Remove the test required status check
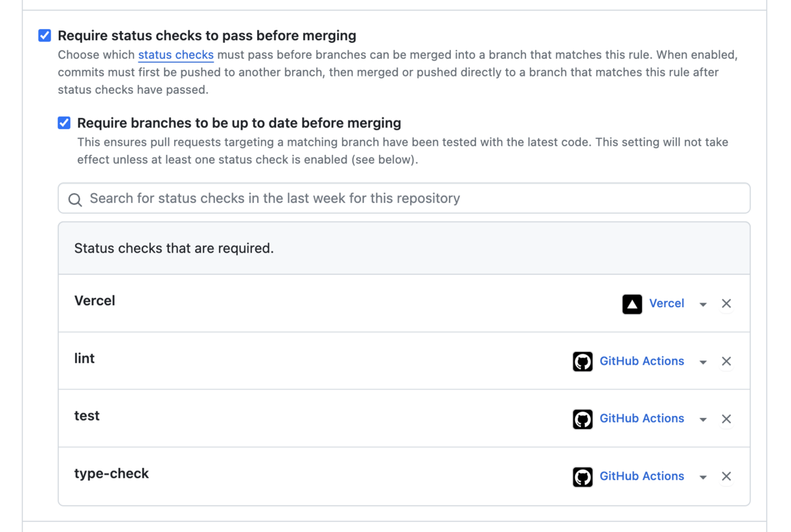Viewport: 791px width, 532px height. 726,419
